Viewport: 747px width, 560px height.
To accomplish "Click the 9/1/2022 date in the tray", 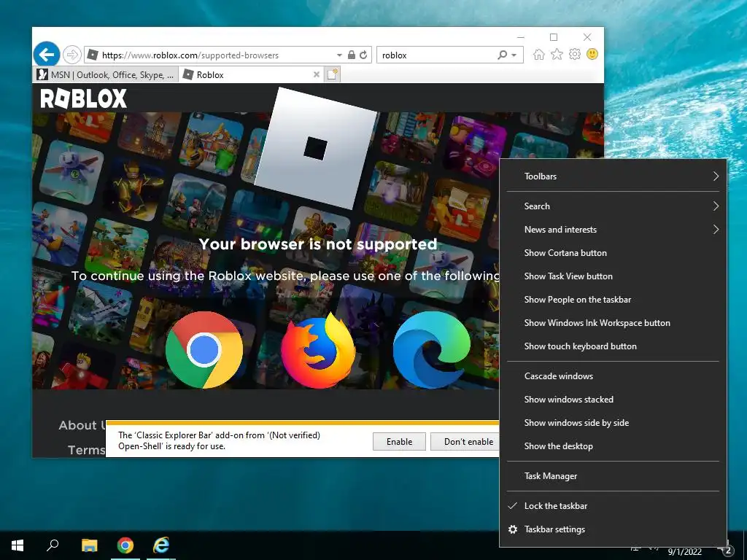I will coord(684,552).
